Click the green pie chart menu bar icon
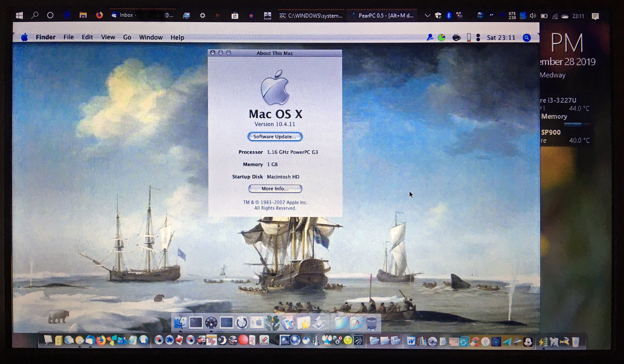624x364 pixels. (442, 38)
